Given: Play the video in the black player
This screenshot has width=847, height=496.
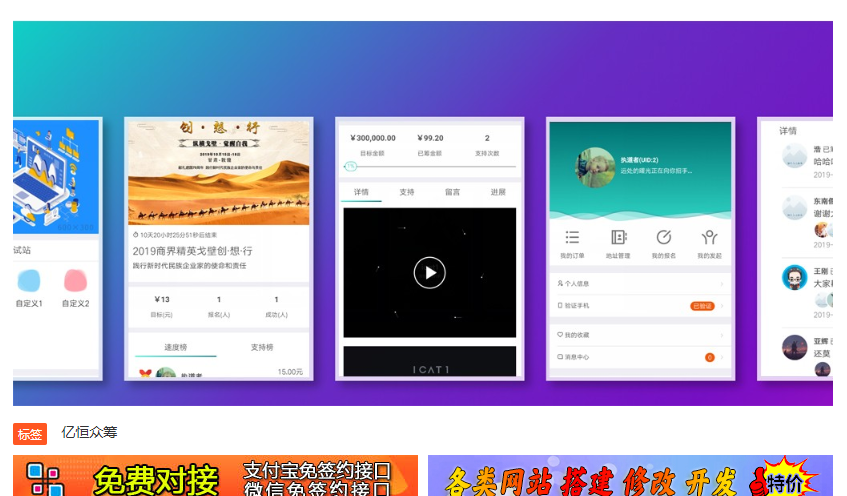Looking at the screenshot, I should 429,273.
